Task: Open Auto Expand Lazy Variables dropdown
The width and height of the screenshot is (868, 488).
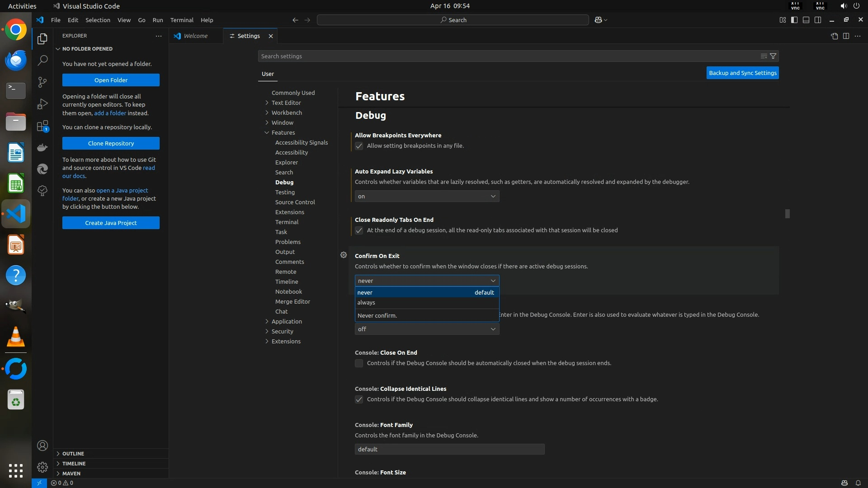Action: coord(426,196)
